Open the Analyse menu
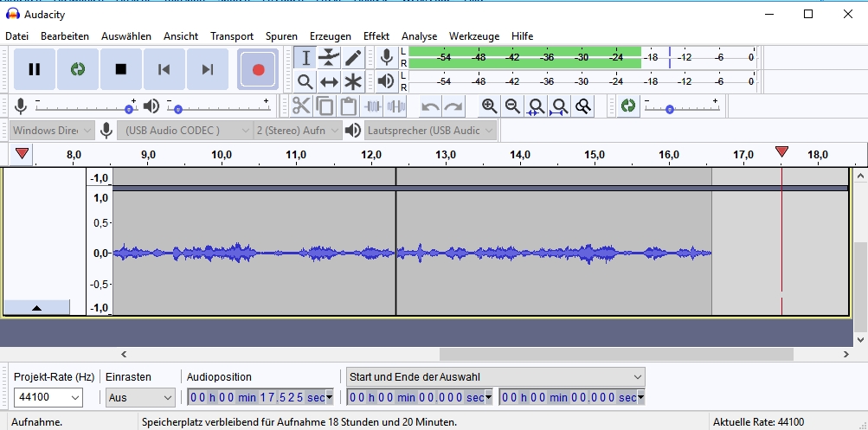 click(x=419, y=36)
